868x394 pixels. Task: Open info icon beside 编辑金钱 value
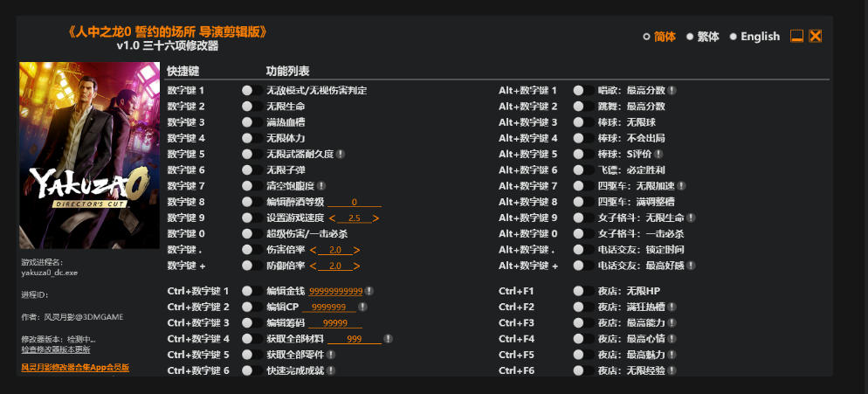(369, 290)
